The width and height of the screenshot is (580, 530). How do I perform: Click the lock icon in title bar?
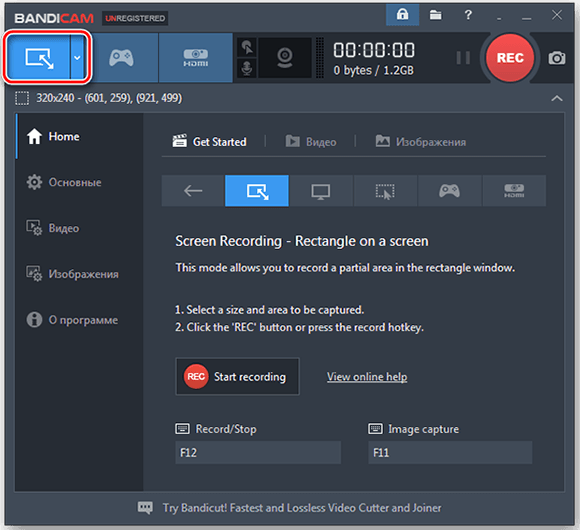[402, 15]
